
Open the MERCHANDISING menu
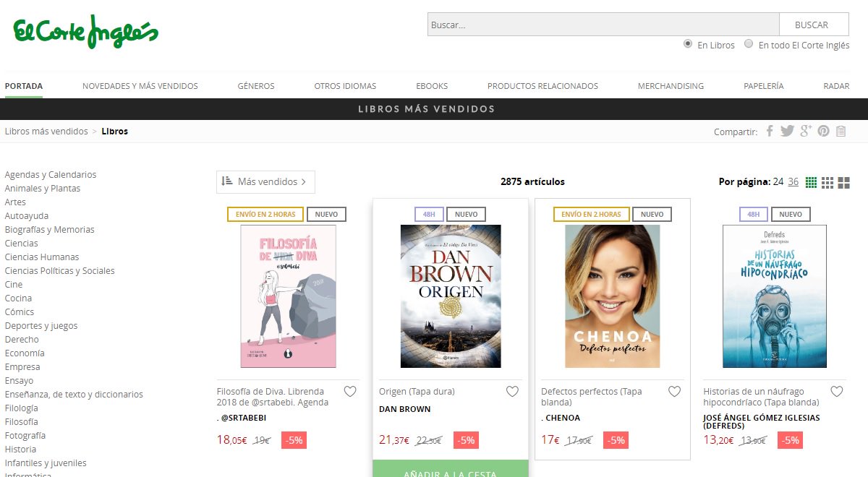671,86
